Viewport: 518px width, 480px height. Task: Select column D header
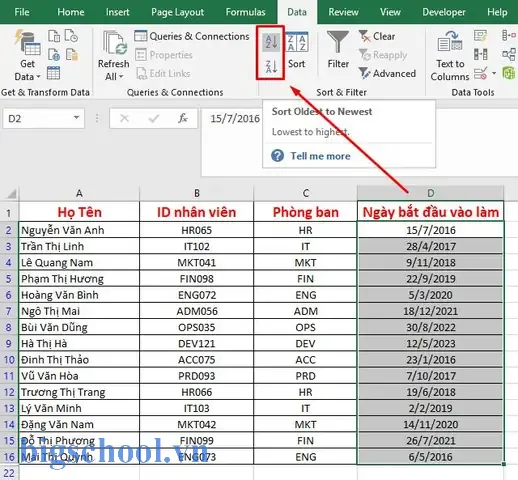point(430,193)
